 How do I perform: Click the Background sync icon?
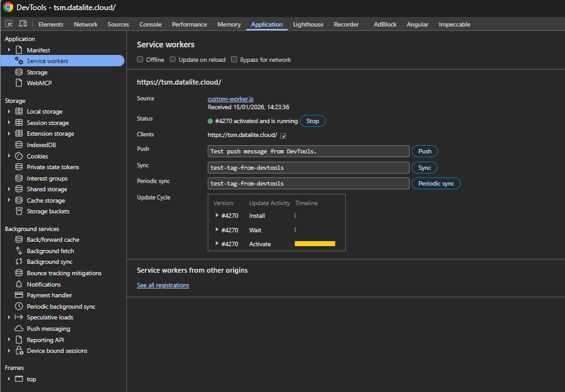pos(19,261)
